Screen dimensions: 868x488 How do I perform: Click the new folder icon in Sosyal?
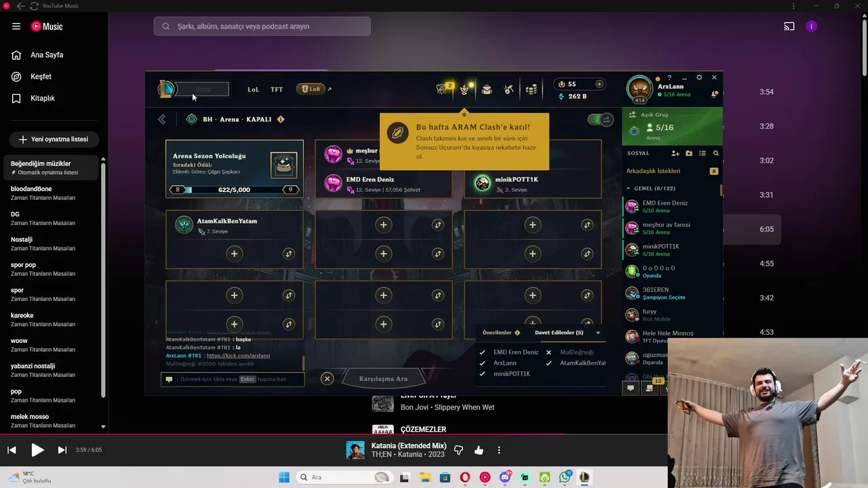point(689,154)
